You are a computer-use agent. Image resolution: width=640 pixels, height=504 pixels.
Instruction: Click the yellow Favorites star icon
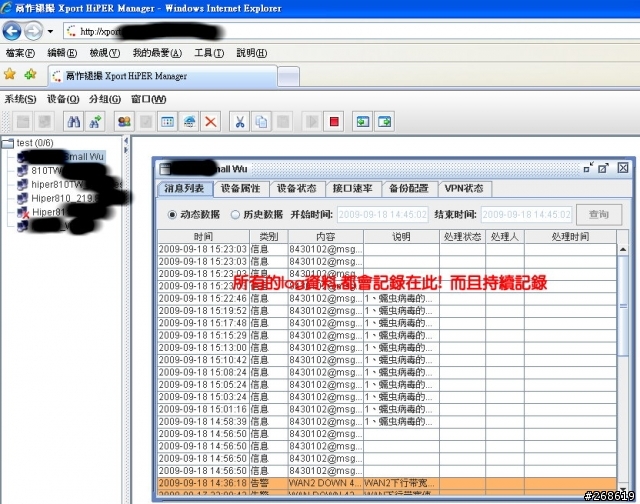pyautogui.click(x=10, y=74)
